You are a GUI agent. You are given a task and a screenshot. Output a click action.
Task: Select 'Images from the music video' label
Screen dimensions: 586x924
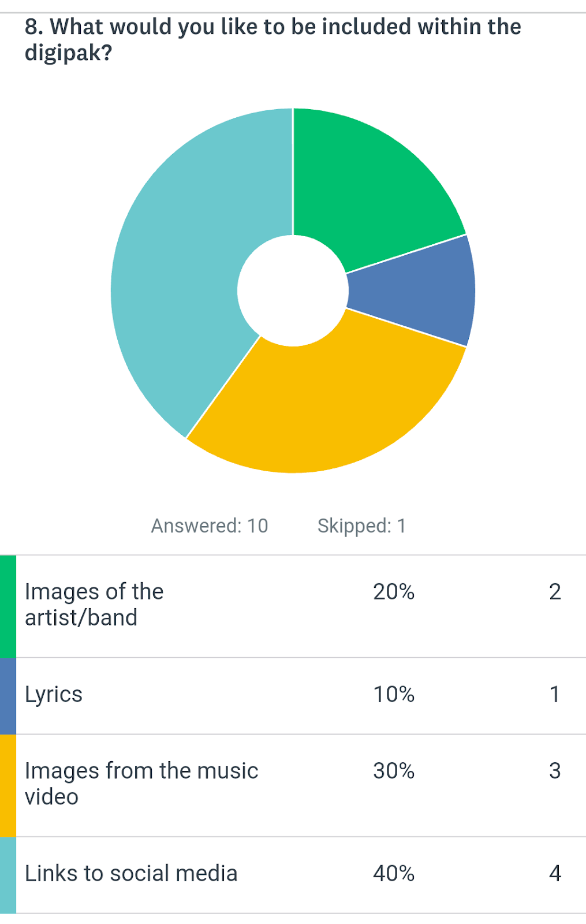tap(141, 784)
